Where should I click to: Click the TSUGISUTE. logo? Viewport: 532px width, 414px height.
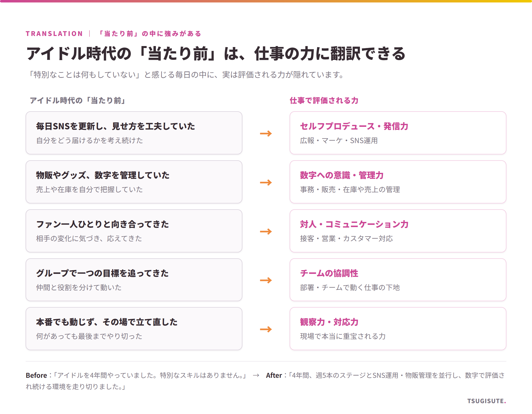pos(487,401)
